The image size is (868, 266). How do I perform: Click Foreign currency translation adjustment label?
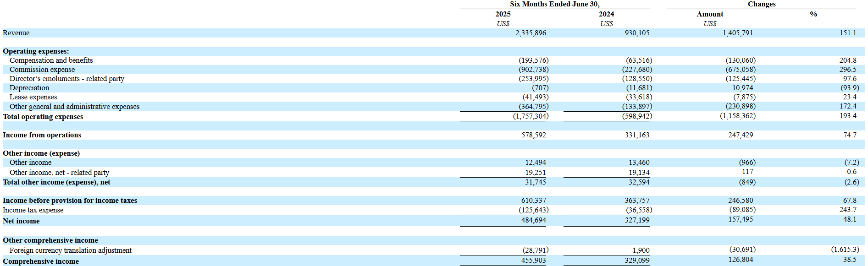point(71,250)
